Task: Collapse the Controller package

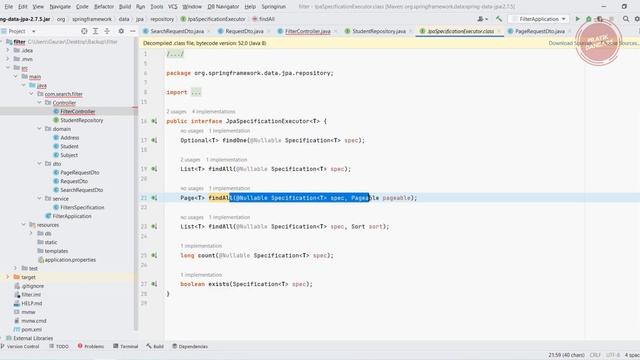Action: (39, 103)
